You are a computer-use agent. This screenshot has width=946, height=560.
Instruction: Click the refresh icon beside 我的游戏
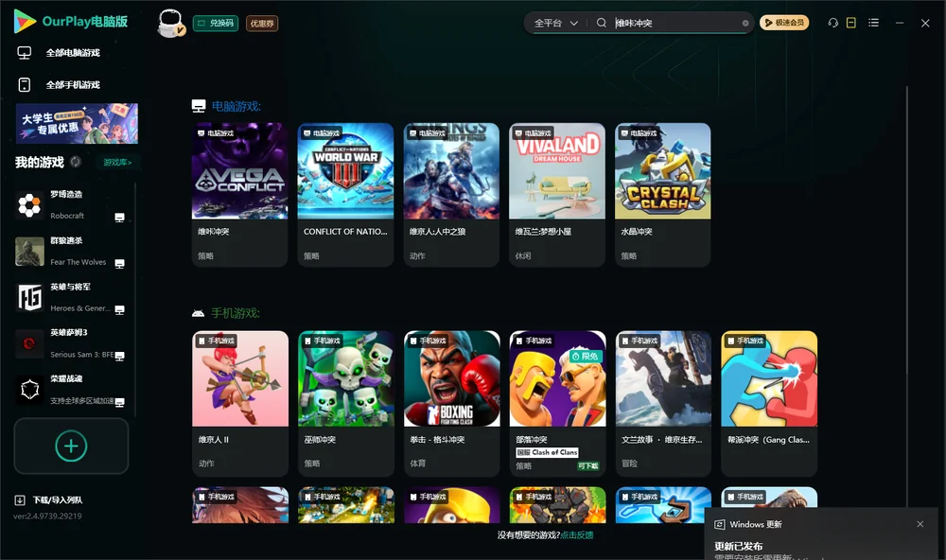click(76, 162)
